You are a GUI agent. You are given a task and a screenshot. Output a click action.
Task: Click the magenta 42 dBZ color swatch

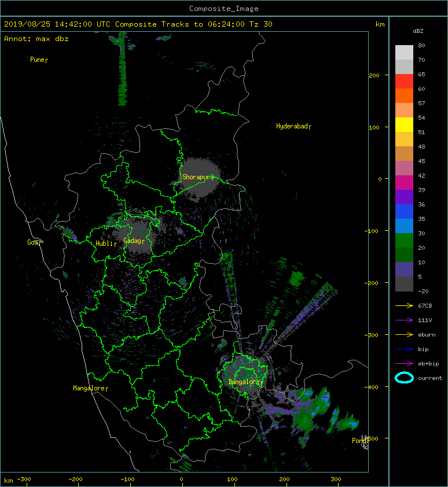coord(404,182)
